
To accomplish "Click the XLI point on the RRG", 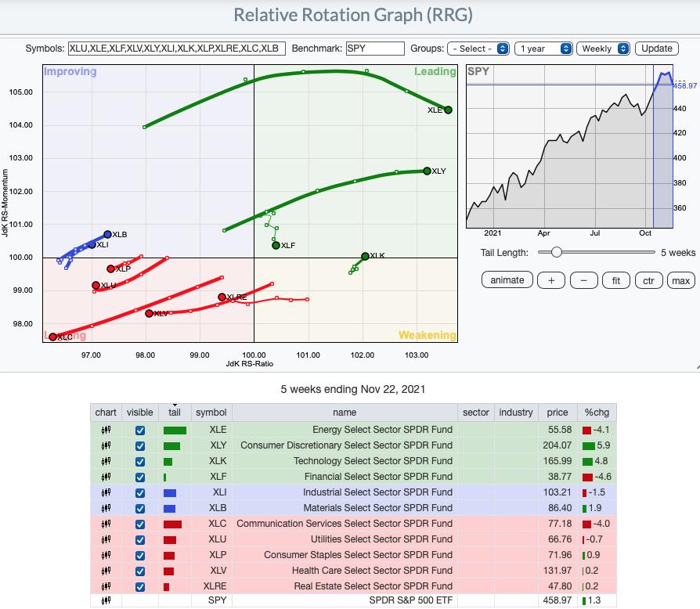I will [x=92, y=244].
